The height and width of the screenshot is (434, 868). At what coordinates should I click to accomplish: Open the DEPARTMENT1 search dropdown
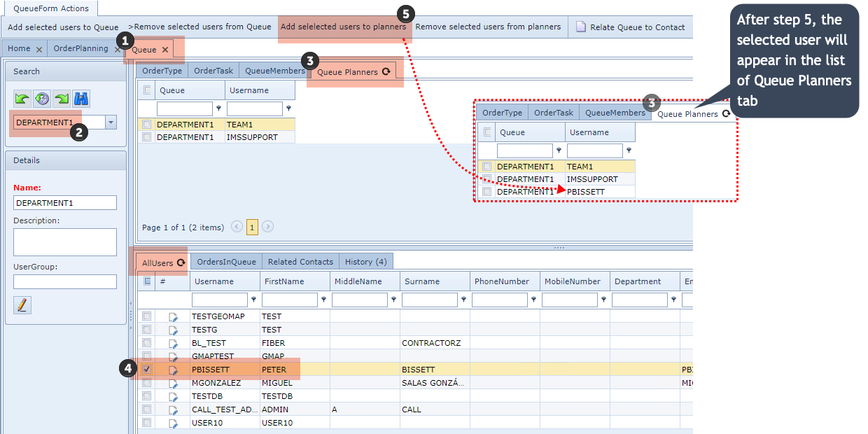109,121
